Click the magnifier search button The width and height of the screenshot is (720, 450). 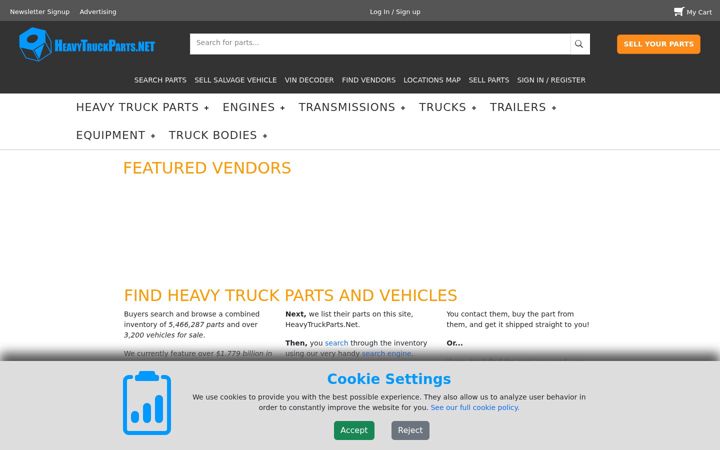[579, 44]
